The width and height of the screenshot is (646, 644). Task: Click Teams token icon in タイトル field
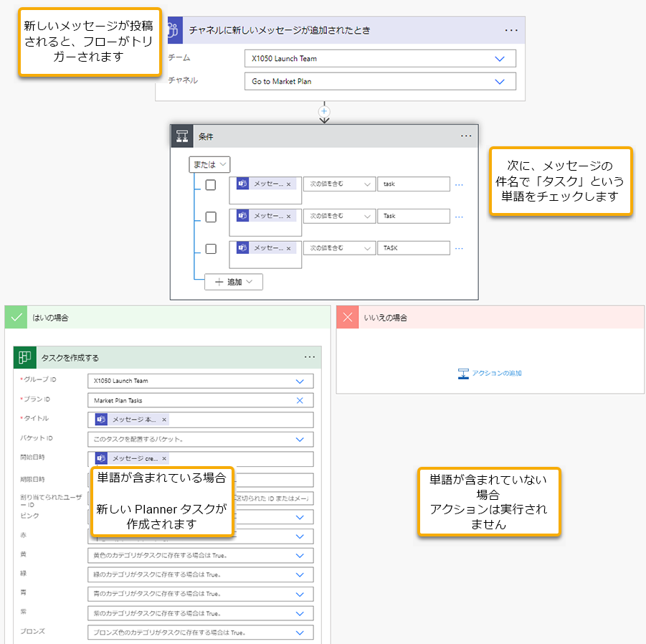[x=101, y=420]
